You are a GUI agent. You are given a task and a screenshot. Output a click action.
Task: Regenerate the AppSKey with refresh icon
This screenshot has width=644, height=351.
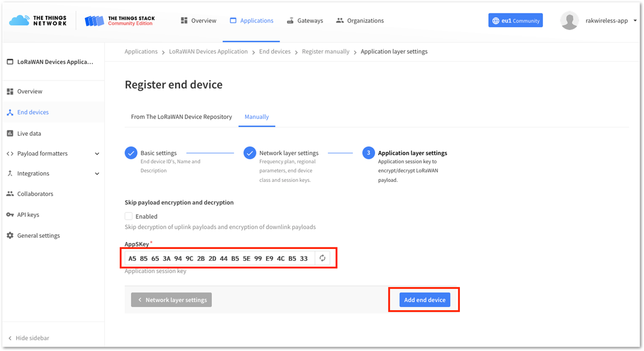[323, 258]
